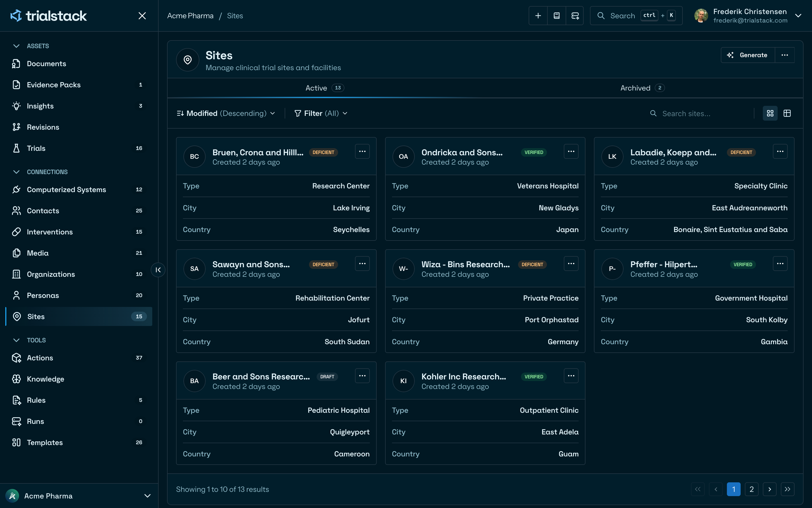Open Documents in the sidebar
812x508 pixels.
pyautogui.click(x=79, y=63)
